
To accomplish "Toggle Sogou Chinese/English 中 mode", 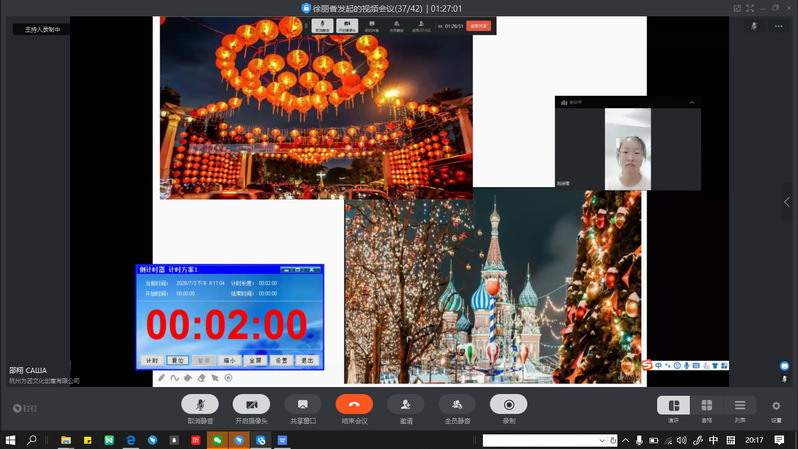I will 658,366.
